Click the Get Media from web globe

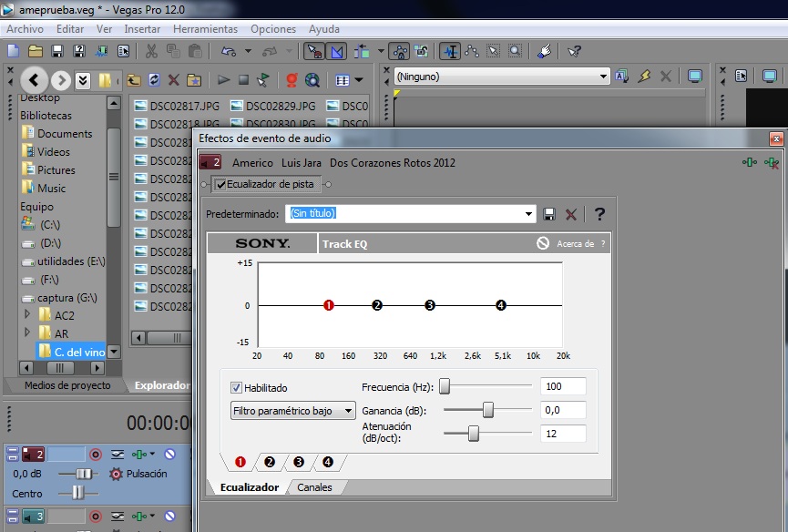[x=312, y=80]
